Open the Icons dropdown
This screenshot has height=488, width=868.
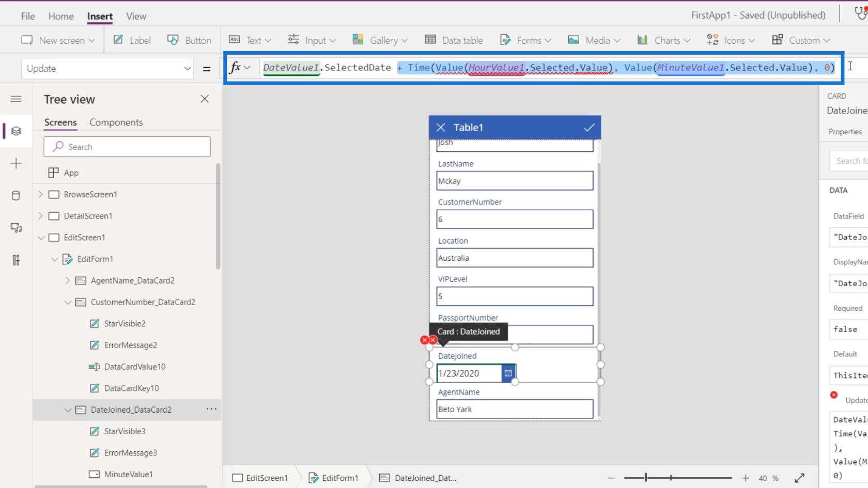tap(731, 40)
